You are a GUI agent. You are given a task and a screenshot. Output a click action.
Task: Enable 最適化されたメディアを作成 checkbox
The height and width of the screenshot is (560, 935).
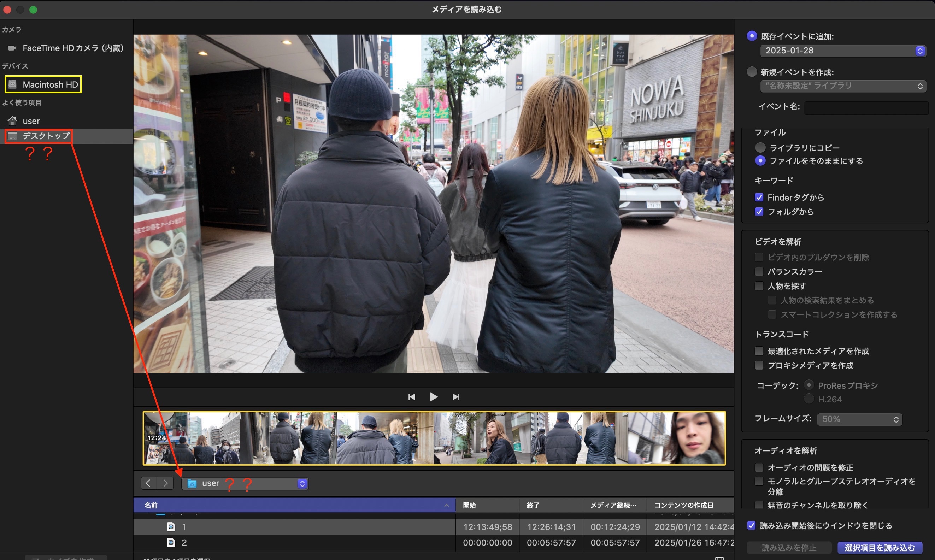[759, 351]
